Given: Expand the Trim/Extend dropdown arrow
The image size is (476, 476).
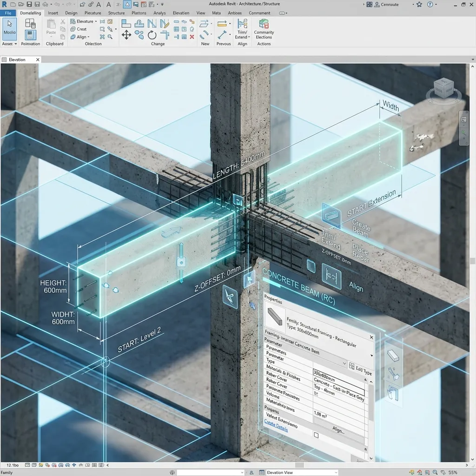Looking at the screenshot, I should (x=249, y=37).
